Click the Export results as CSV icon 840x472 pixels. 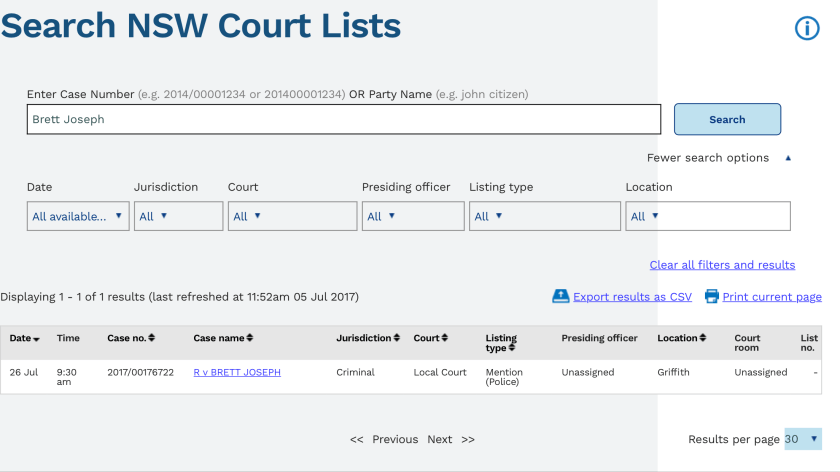(x=561, y=297)
